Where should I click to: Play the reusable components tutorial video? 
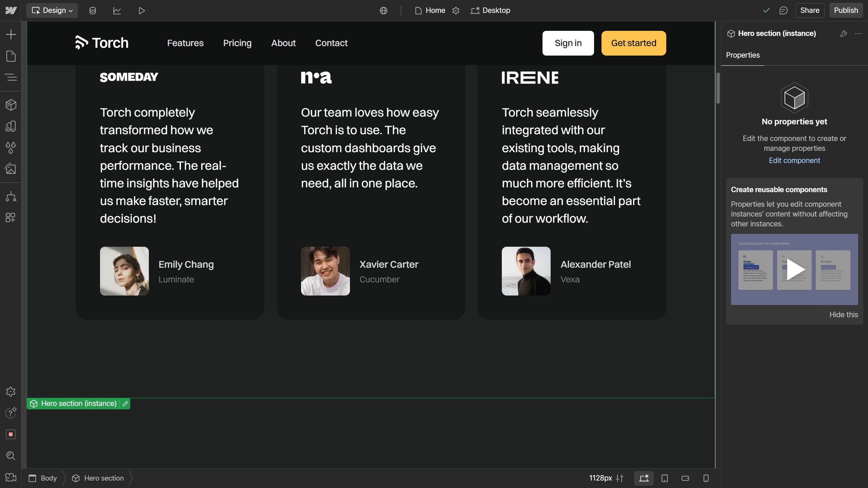click(794, 269)
